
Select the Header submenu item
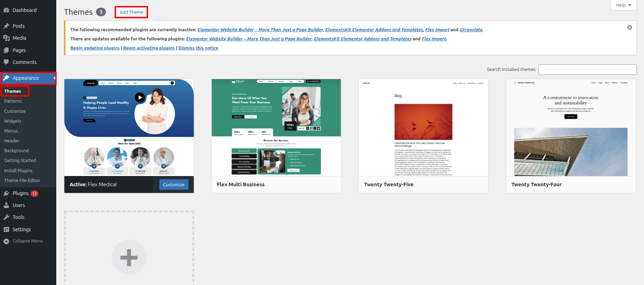pos(12,141)
